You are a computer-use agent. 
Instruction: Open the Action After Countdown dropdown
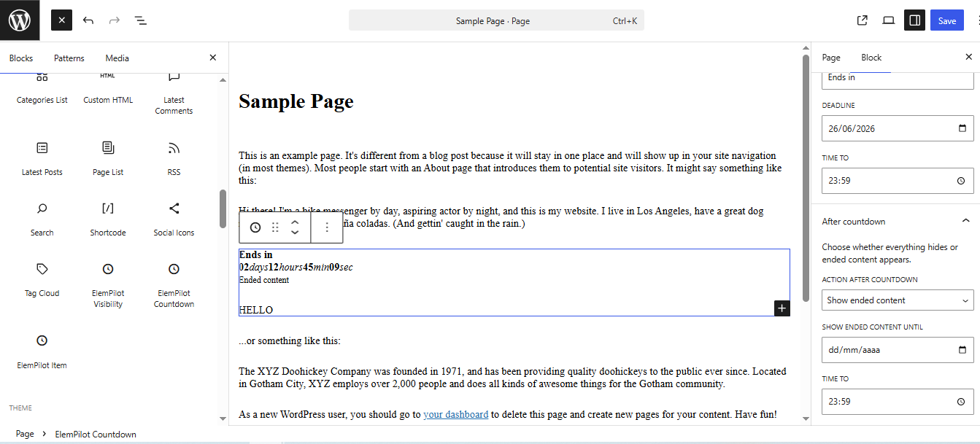(x=898, y=300)
